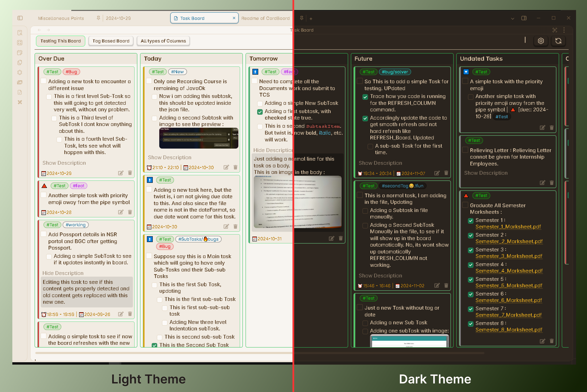The width and height of the screenshot is (587, 392).
Task: Open the three-dot more options menu
Action: 564,30
